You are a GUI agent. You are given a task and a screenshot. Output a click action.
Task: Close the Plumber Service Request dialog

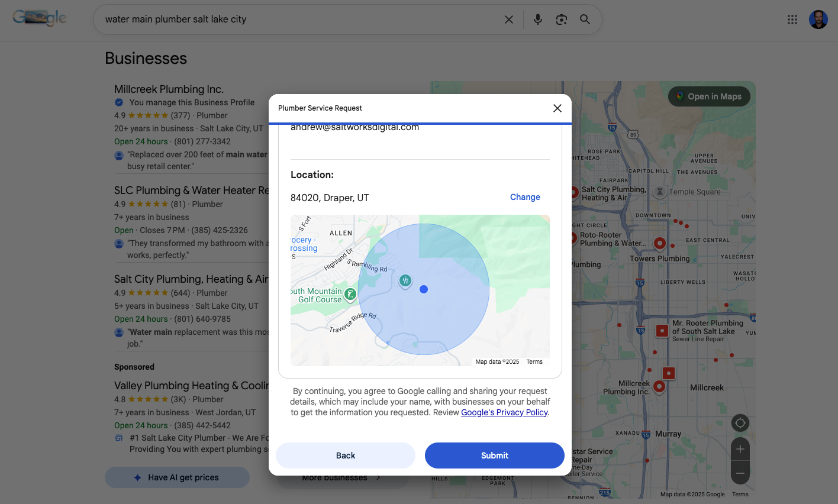557,108
